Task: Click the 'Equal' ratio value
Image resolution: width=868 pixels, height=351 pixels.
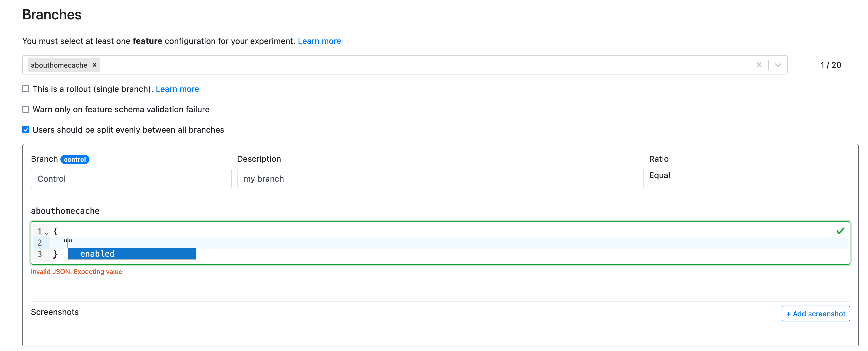Action: (x=660, y=175)
